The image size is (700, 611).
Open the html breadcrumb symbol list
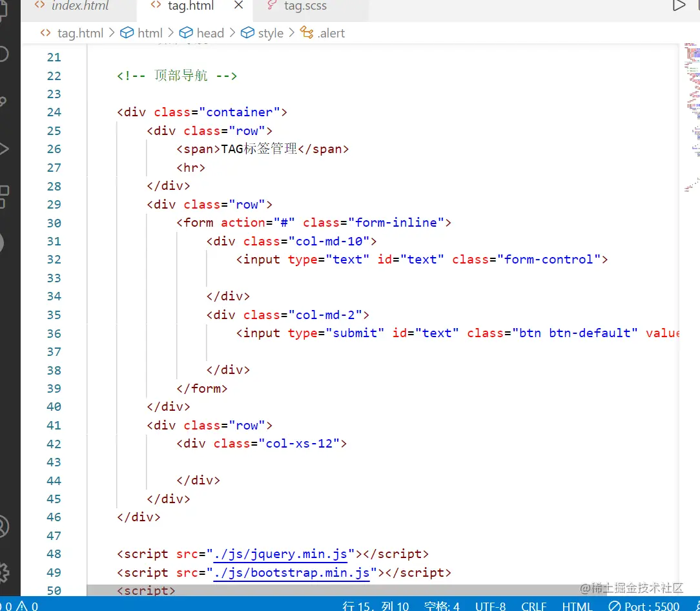click(x=141, y=33)
